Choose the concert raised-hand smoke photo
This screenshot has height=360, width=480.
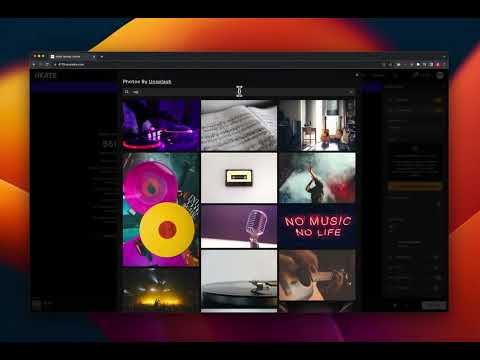[317, 178]
